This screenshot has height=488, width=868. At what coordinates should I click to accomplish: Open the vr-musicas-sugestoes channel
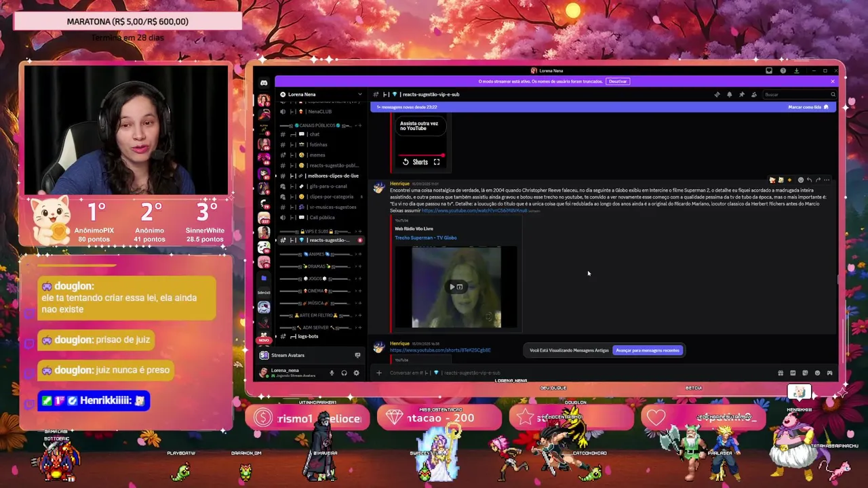321,207
